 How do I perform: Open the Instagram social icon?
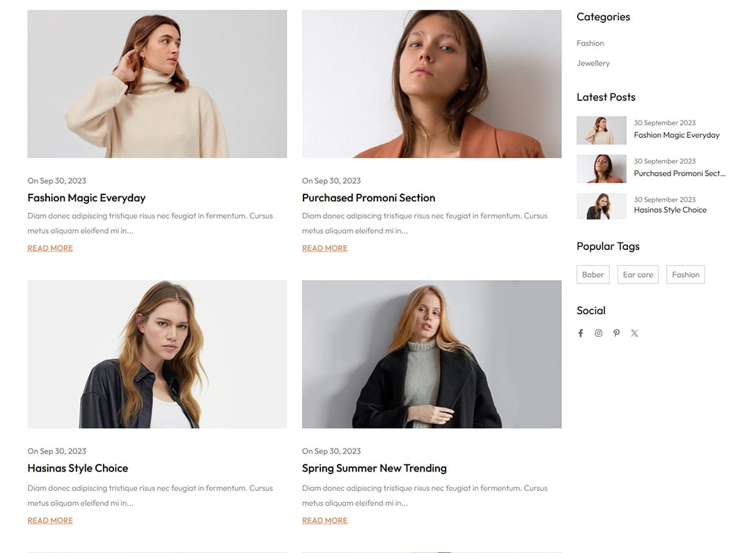coord(599,333)
